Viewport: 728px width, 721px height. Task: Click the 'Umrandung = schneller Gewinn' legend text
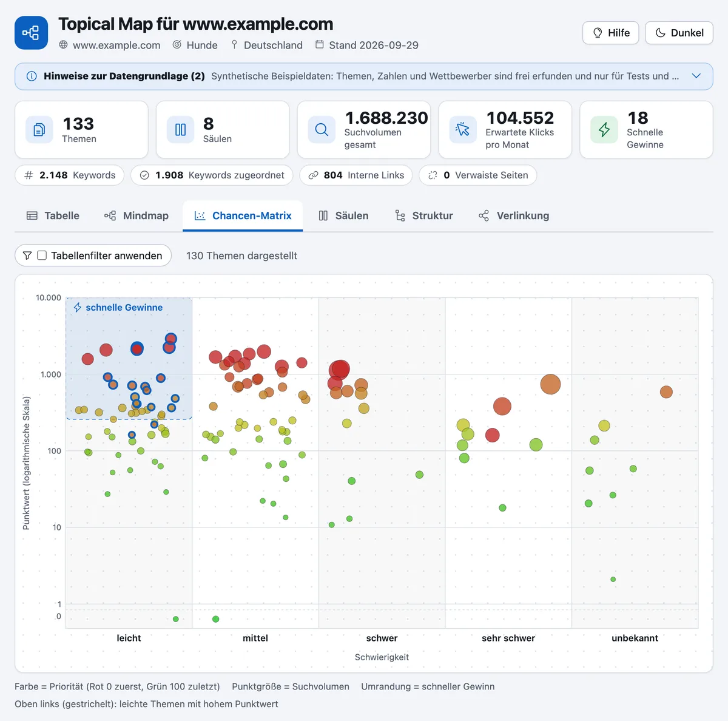coord(428,686)
